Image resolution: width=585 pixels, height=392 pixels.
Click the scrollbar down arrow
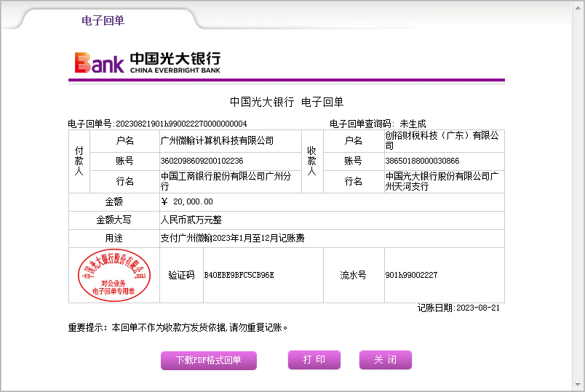pyautogui.click(x=578, y=385)
